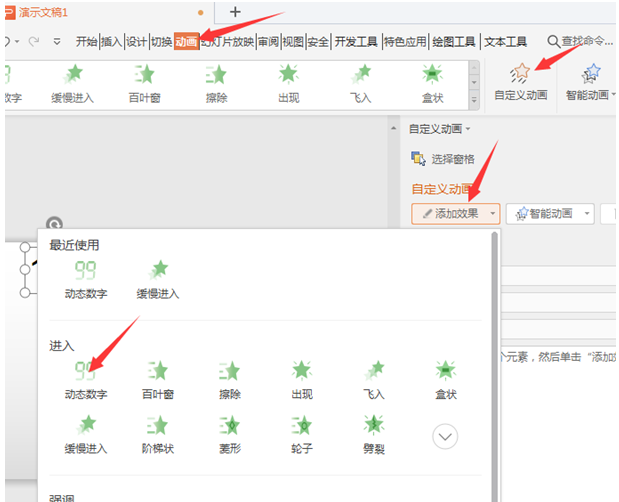Click the task pane scroll up arrow
Viewport: 619px width, 502px height.
pyautogui.click(x=394, y=129)
